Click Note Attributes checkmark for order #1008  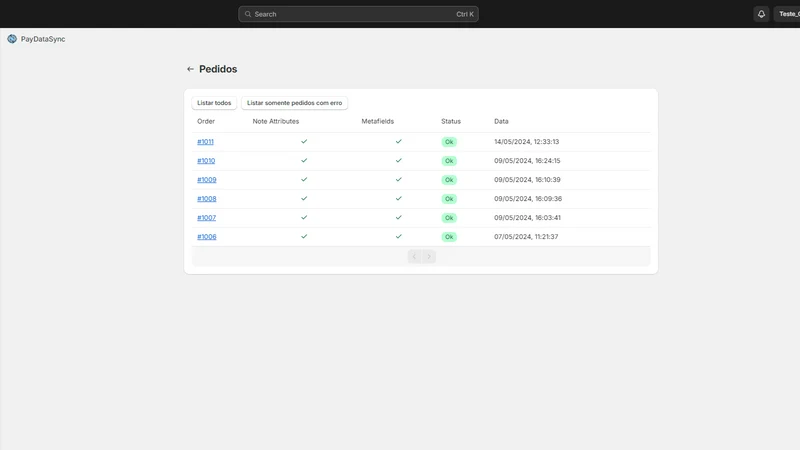click(x=304, y=198)
